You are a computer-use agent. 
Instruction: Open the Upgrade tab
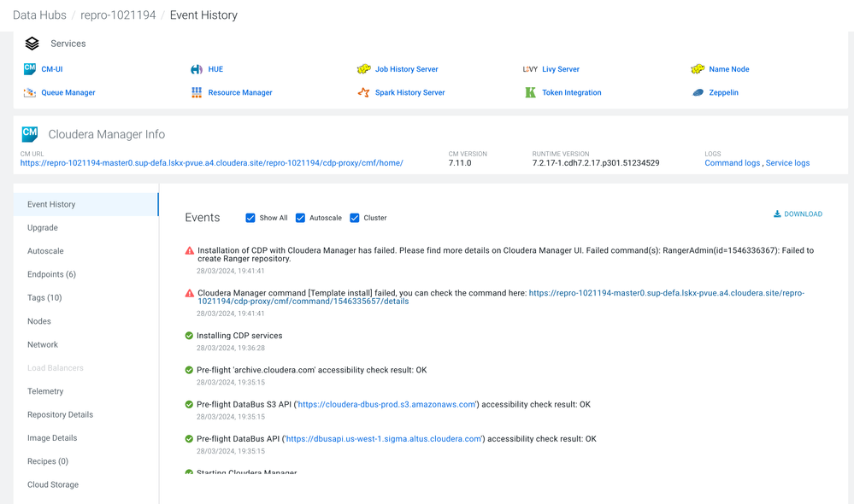point(86,227)
